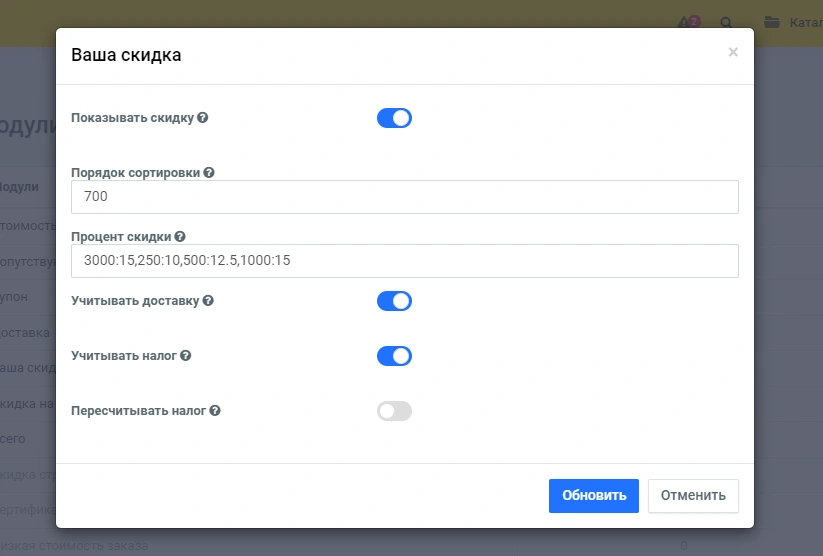Click help icon beside Порядок сортировки
The image size is (823, 556).
pos(209,172)
